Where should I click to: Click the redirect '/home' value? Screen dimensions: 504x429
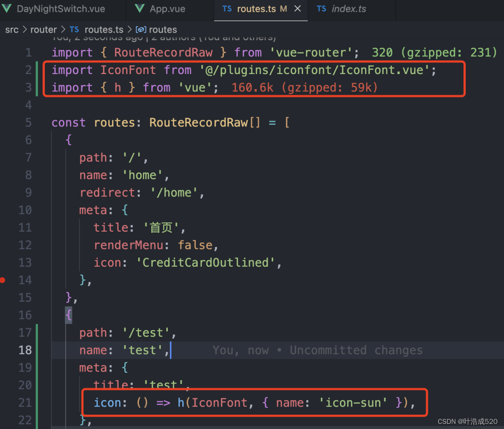(174, 193)
